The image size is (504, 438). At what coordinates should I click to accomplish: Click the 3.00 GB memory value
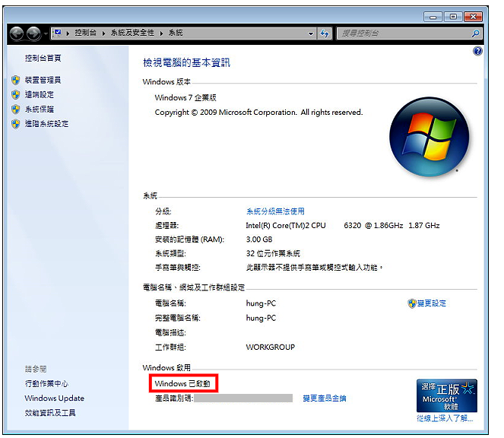pyautogui.click(x=259, y=240)
